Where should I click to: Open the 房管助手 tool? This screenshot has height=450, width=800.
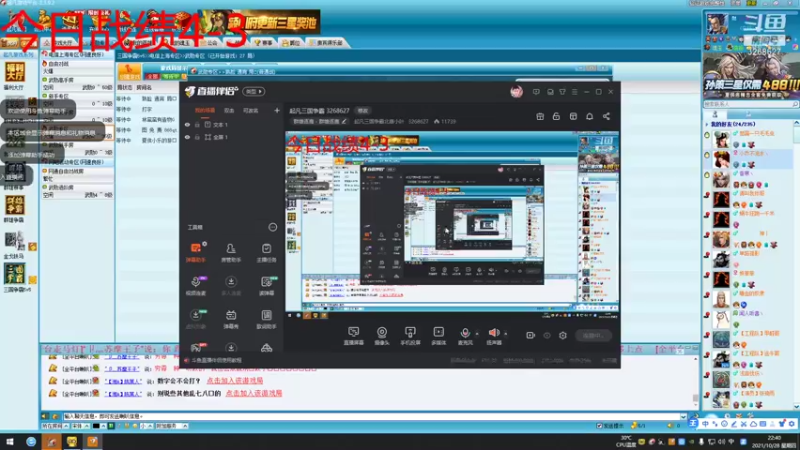click(231, 252)
